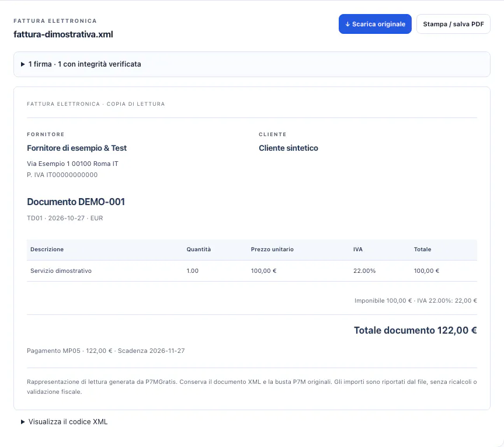The image size is (504, 447).
Task: Click the Documento DEMO-001 heading
Action: tap(76, 202)
